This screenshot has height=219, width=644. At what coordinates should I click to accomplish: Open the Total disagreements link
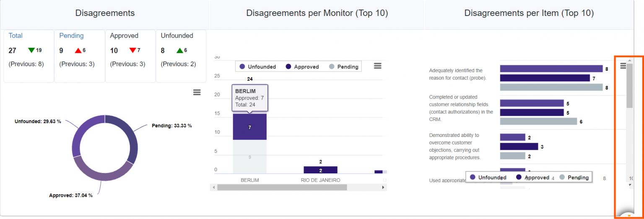click(x=16, y=36)
